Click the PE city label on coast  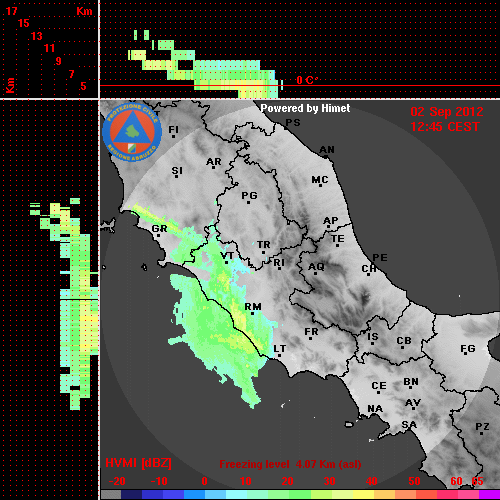coord(380,258)
